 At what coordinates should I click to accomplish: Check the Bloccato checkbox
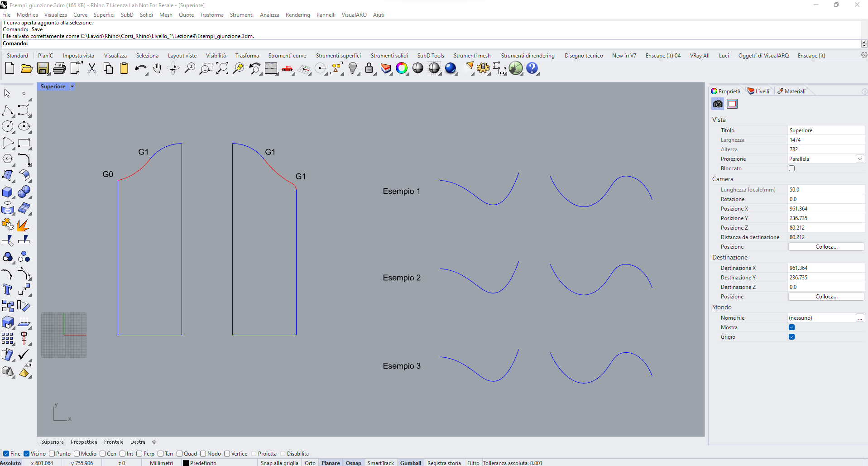[791, 168]
